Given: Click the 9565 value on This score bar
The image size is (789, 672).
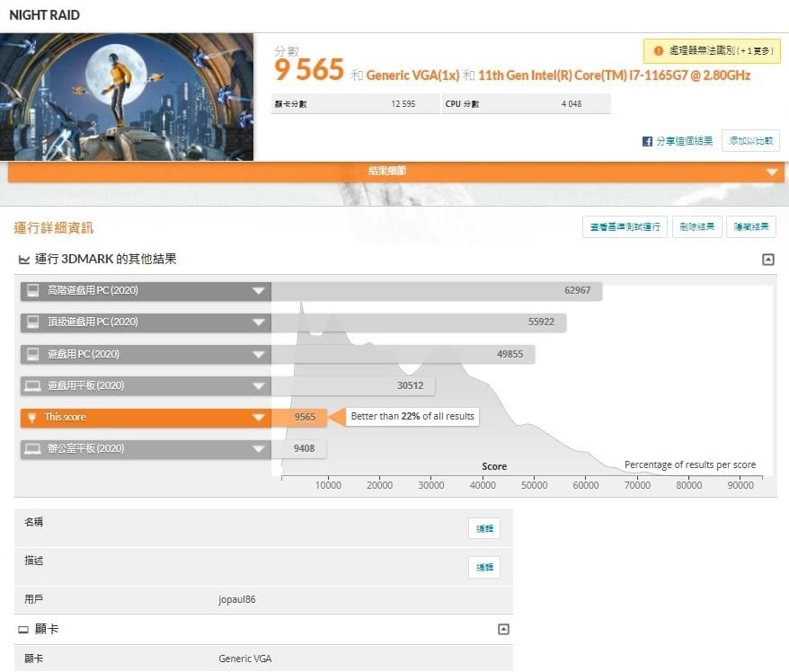Looking at the screenshot, I should [x=305, y=418].
